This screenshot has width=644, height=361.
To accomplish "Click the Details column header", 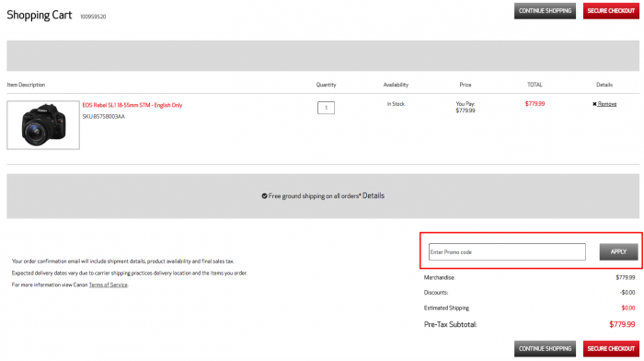I will click(604, 85).
